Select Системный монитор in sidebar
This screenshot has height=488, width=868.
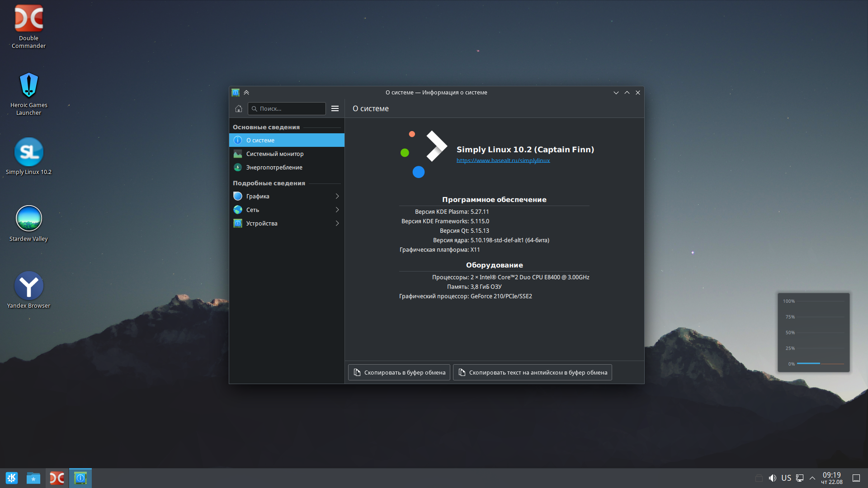(274, 154)
